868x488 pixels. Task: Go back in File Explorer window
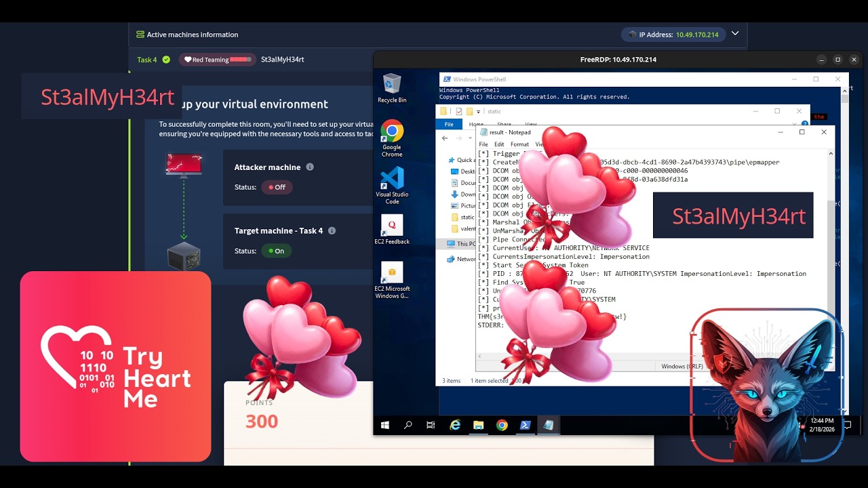445,138
